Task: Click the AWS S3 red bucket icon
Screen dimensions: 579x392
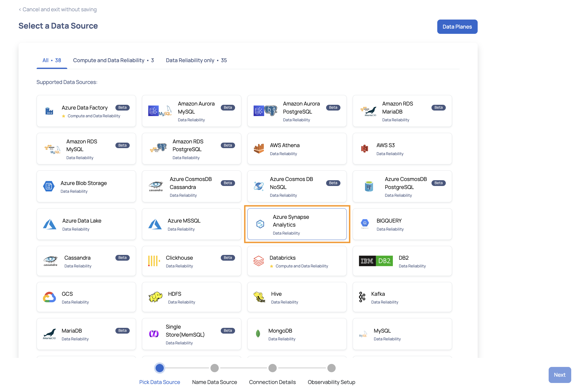Action: coord(365,149)
